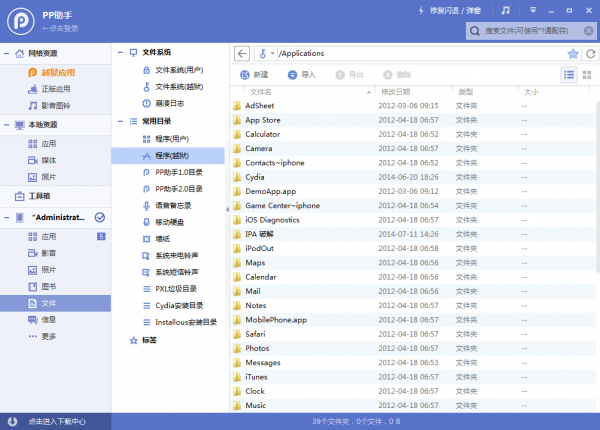Collapse the Administrator device section
Image resolution: width=600 pixels, height=430 pixels.
7,218
